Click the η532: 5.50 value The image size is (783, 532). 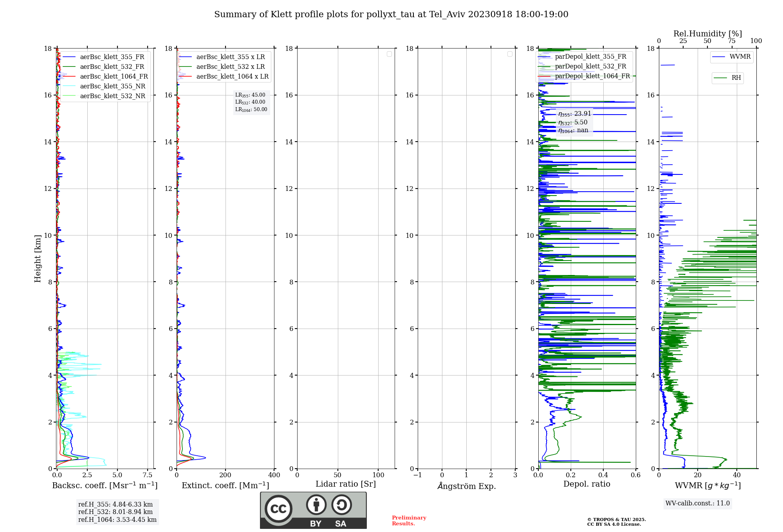click(573, 122)
